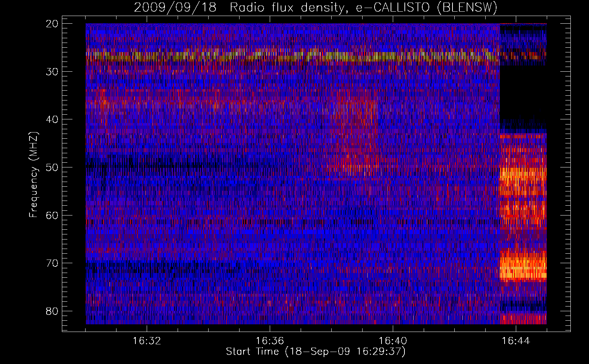Click the frequency tick label "50"
This screenshot has width=589, height=364.
click(52, 168)
